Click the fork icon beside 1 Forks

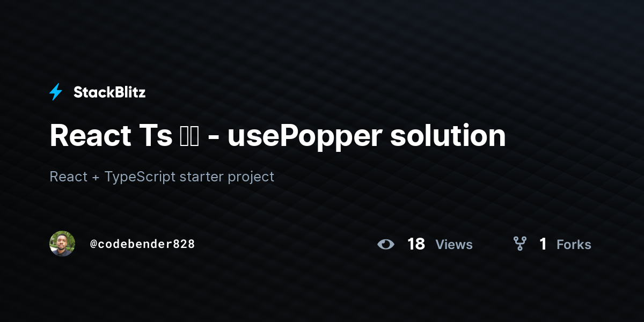[x=520, y=244]
